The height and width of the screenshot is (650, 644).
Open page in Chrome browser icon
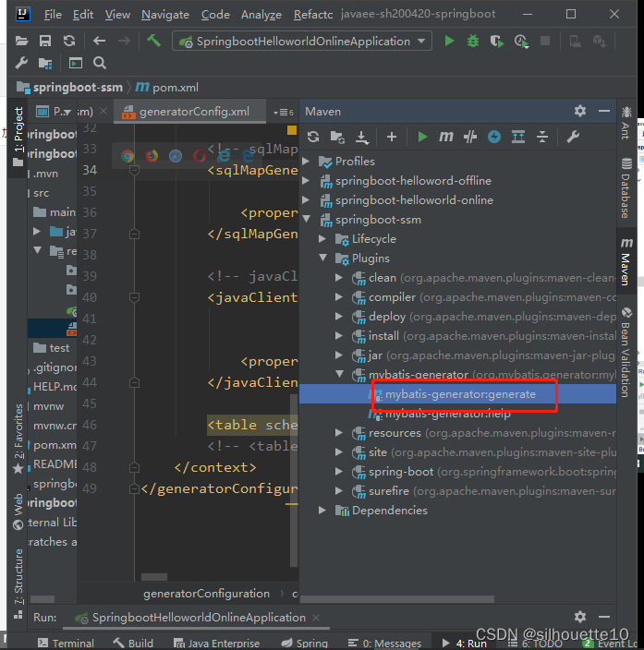pyautogui.click(x=128, y=156)
